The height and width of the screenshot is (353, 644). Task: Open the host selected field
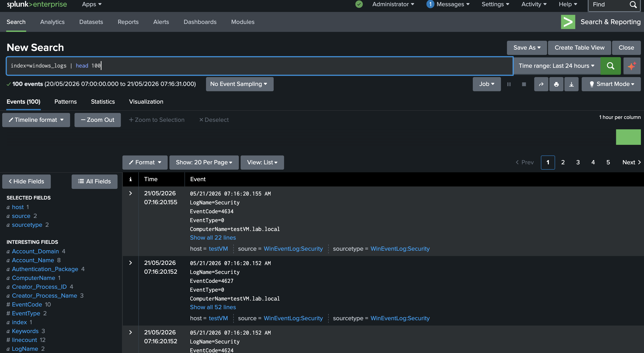coord(18,207)
